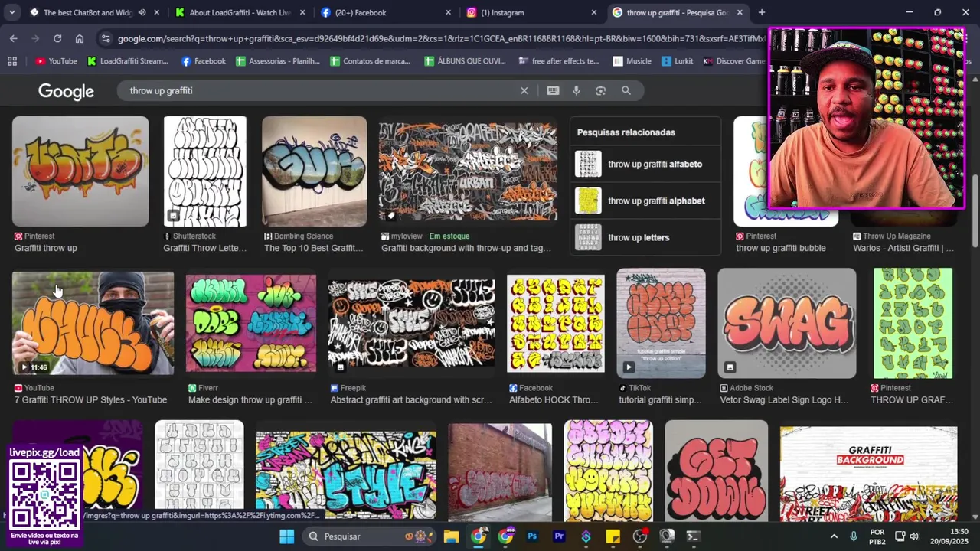Clear the Google search box text
Viewport: 980px width, 551px height.
pos(524,90)
